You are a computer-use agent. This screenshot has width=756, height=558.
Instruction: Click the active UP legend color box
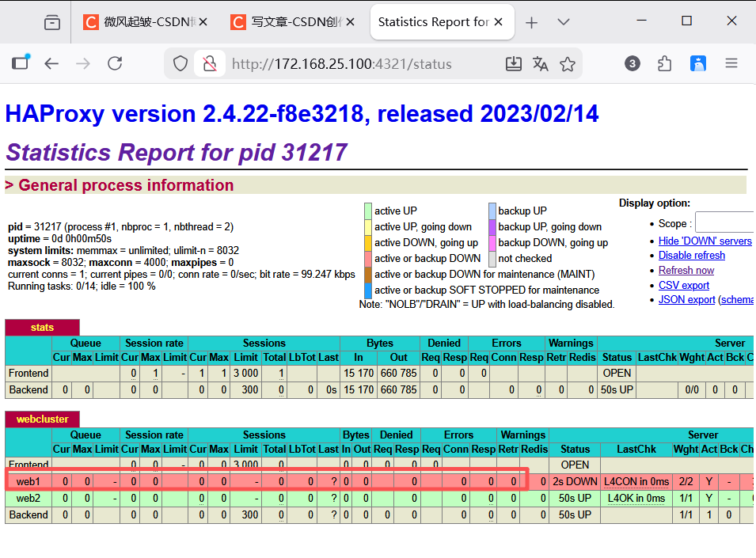coord(368,211)
